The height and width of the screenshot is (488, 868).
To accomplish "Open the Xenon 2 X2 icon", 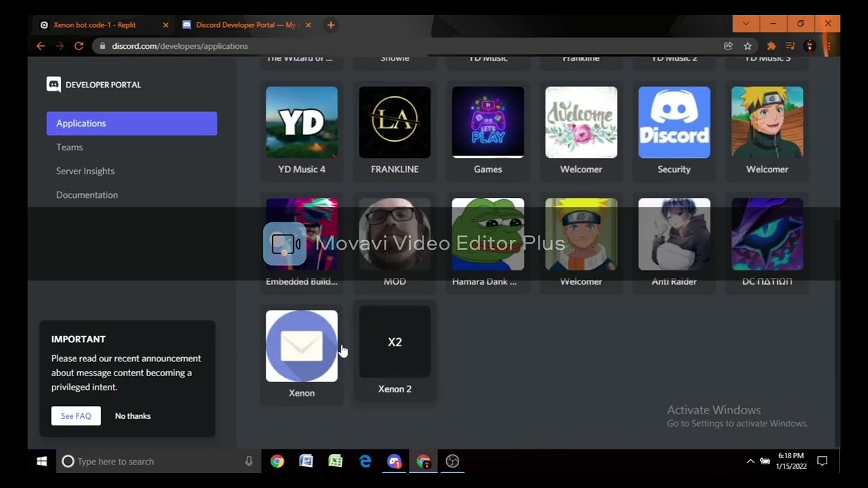I will [395, 342].
